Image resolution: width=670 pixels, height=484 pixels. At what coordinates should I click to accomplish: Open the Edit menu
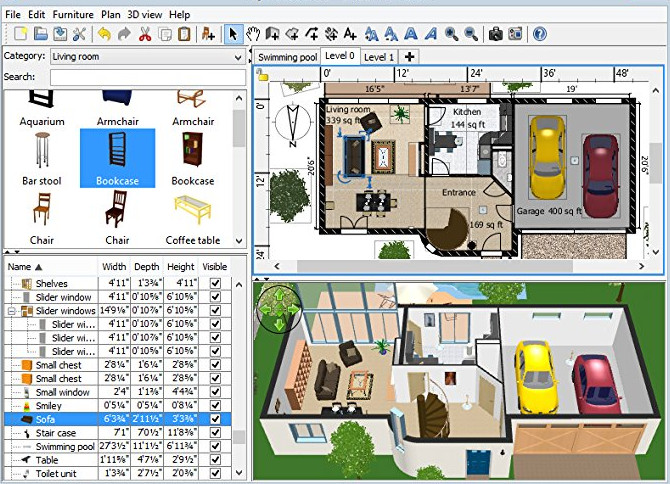[x=36, y=15]
